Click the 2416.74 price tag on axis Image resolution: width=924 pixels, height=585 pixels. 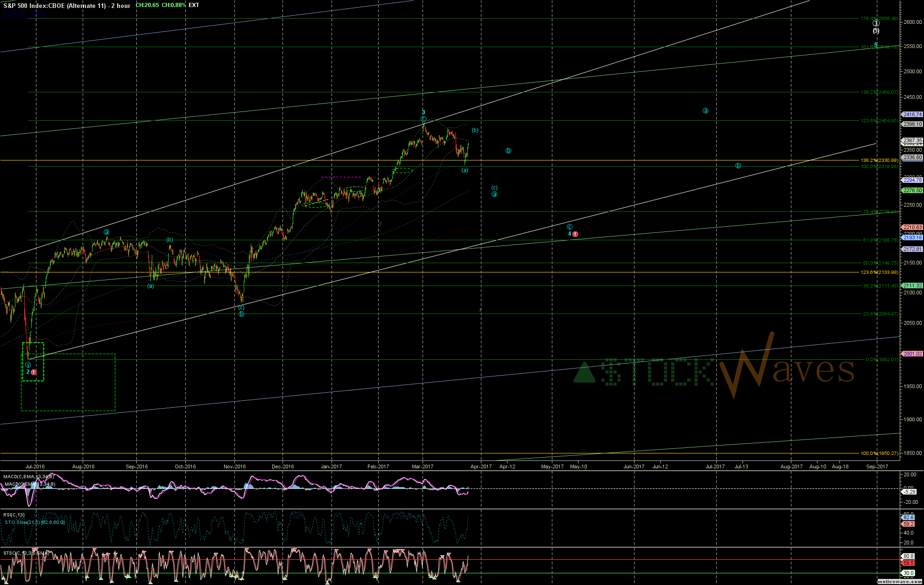tap(912, 114)
